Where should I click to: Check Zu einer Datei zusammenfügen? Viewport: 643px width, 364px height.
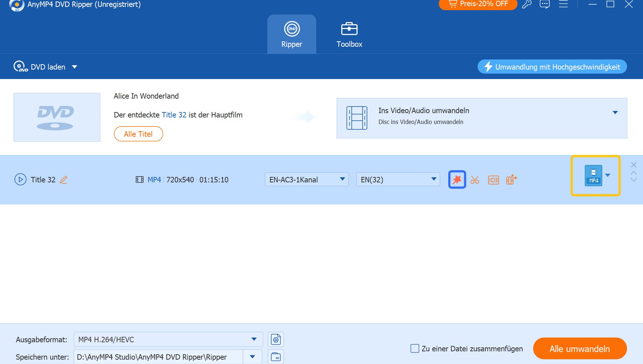[415, 348]
